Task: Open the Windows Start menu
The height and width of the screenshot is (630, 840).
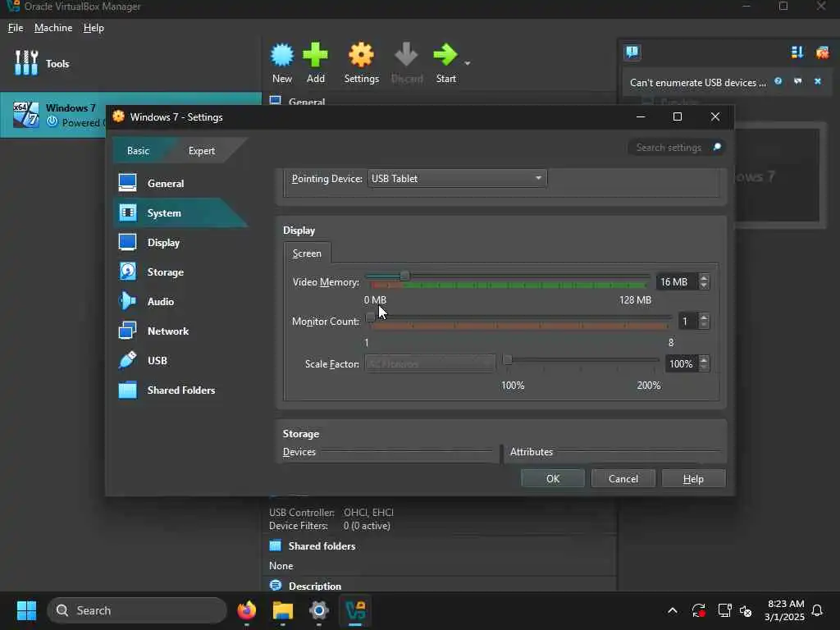Action: [x=26, y=610]
